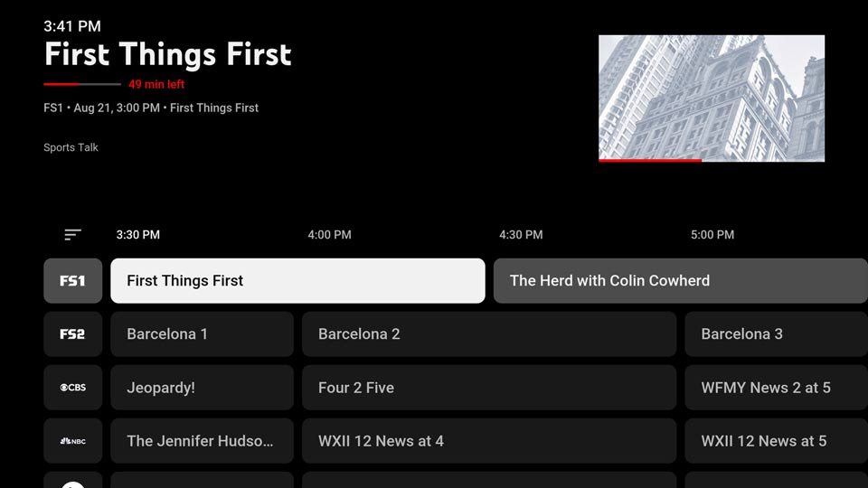Choose the Barcelona 1 program
The height and width of the screenshot is (488, 868).
(202, 334)
